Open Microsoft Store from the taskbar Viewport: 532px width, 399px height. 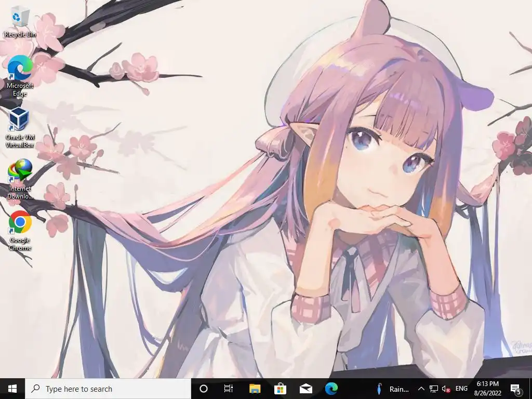coord(280,389)
